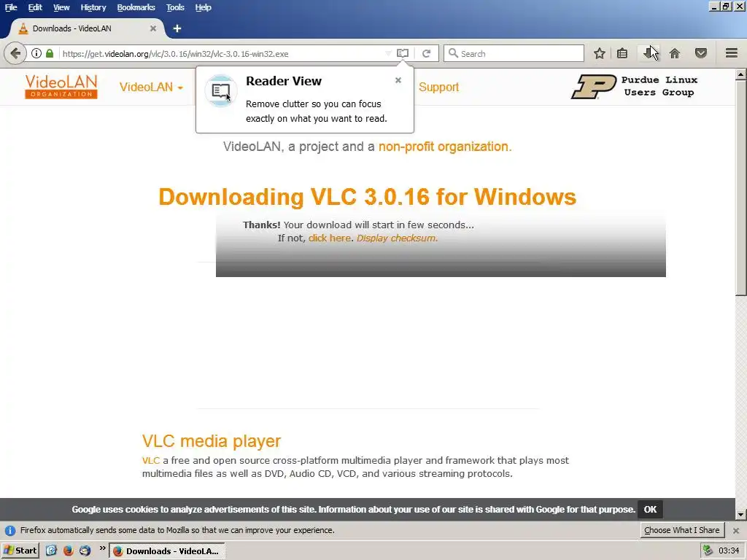747x560 pixels.
Task: Launch Firefox from quick launch bar
Action: (68, 551)
